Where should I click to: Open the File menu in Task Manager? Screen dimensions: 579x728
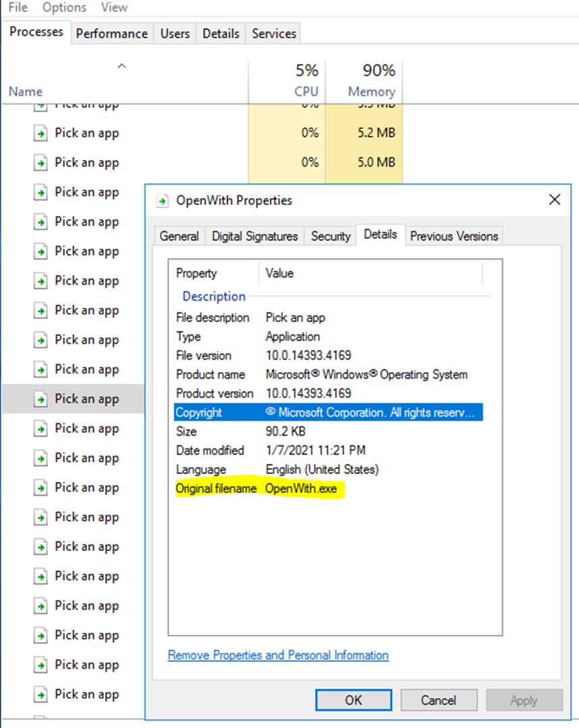[x=18, y=7]
